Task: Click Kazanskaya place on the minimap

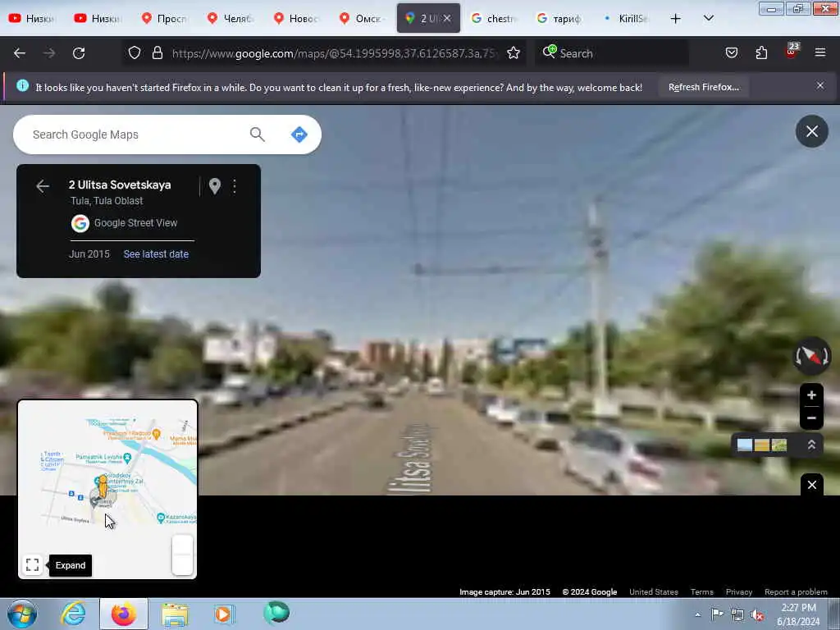Action: [x=177, y=518]
